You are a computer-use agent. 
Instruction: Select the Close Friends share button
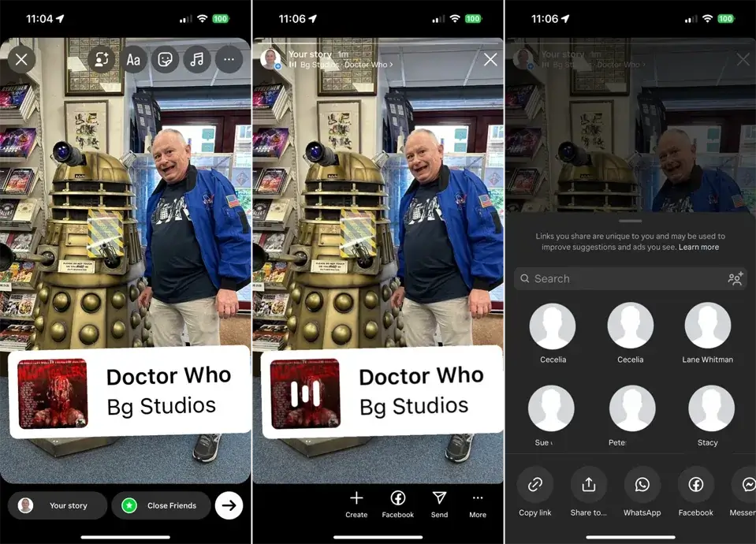pos(161,505)
